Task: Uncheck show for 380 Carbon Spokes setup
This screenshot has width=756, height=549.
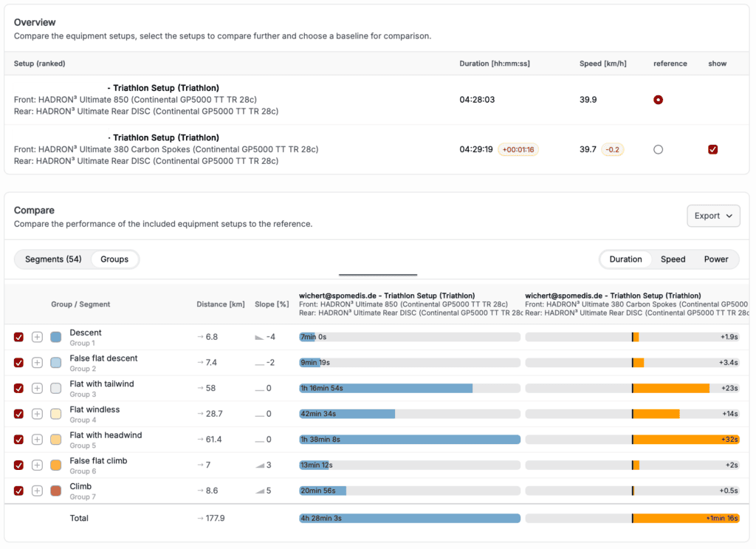Action: point(712,149)
